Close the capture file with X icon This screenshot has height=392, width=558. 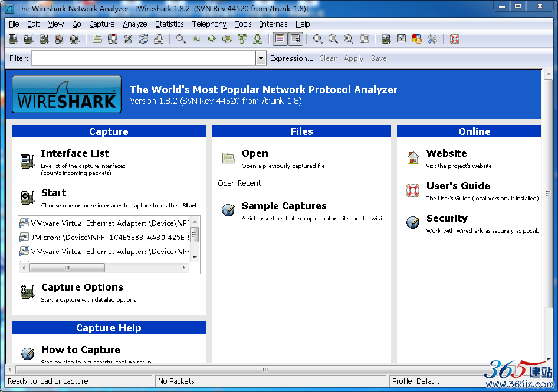pyautogui.click(x=128, y=39)
